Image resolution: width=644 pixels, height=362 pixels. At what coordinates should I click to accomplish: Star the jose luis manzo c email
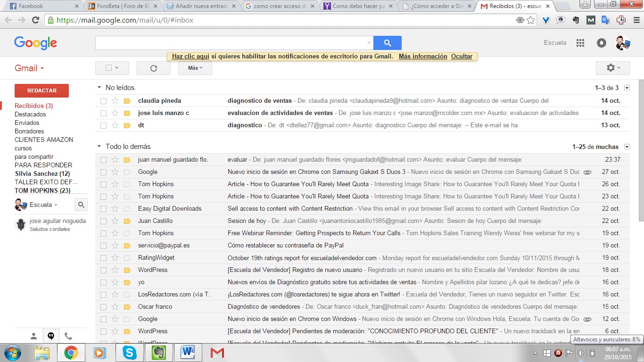click(x=115, y=113)
